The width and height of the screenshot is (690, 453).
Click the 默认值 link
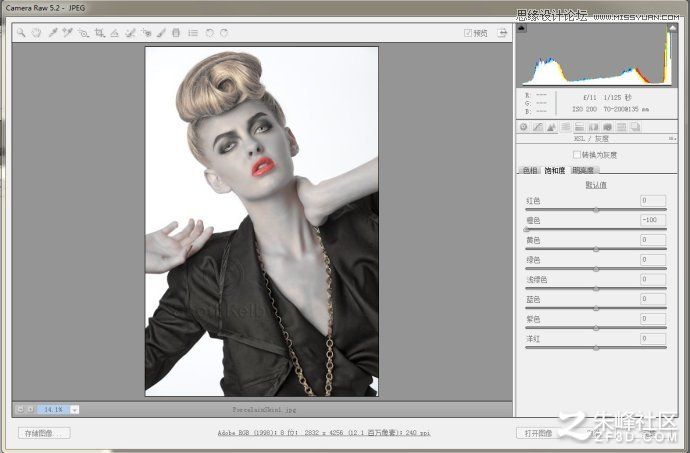(x=596, y=185)
